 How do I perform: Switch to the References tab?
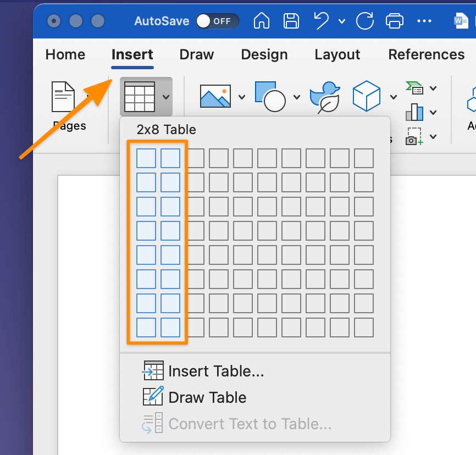pyautogui.click(x=426, y=54)
